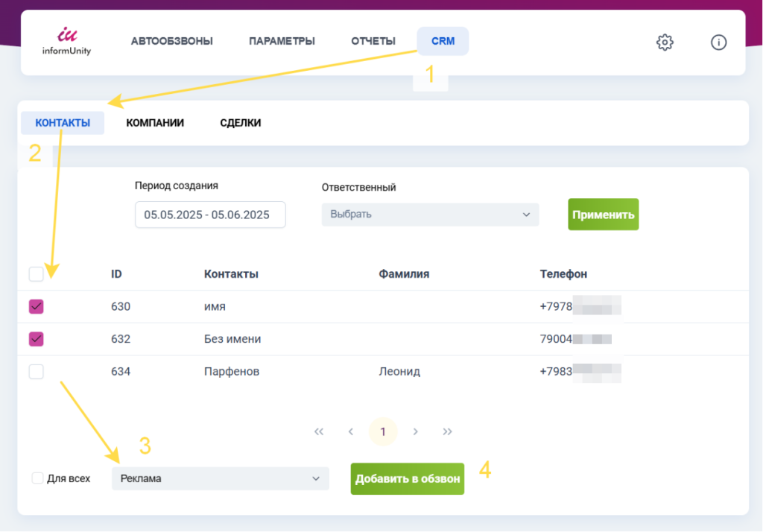Uncheck the checkbox for contact ID 630

(37, 306)
